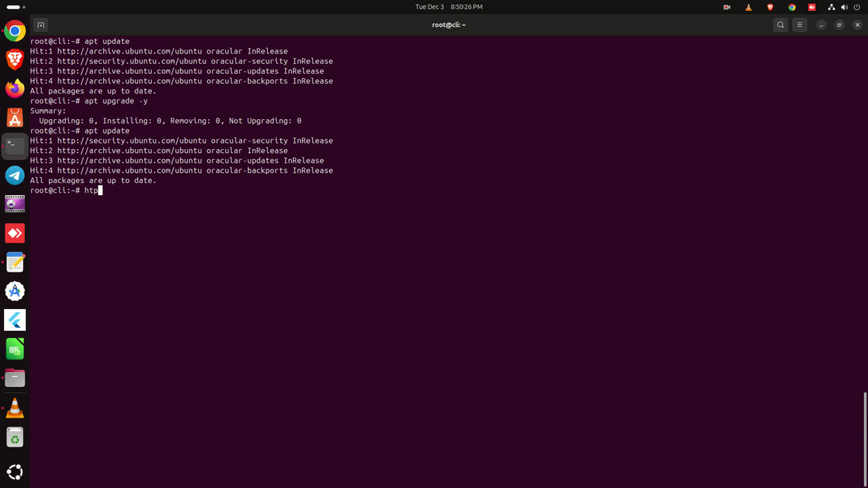
Task: Click the 'Summary:' output line
Action: (x=48, y=111)
